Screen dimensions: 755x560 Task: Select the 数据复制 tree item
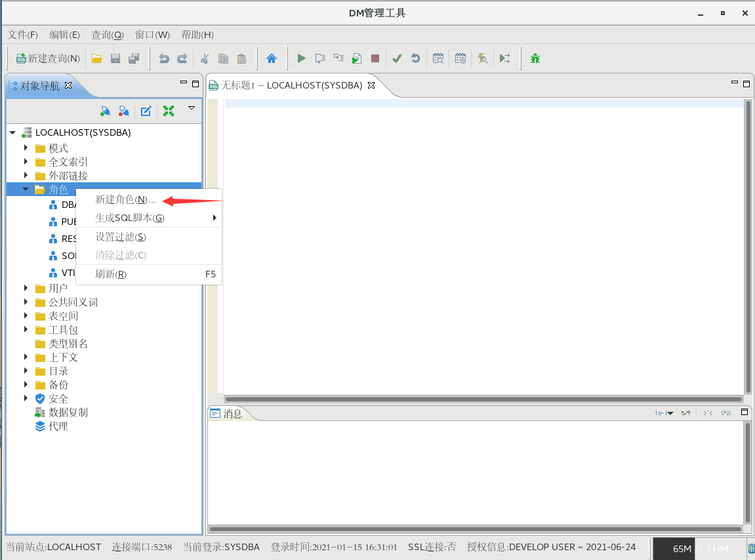62,412
